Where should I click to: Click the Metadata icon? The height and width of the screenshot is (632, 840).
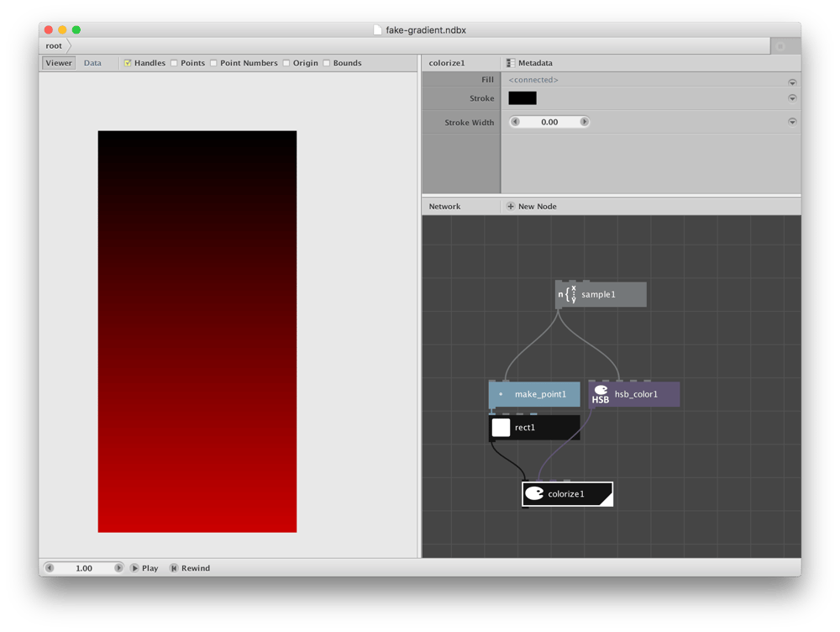[511, 63]
